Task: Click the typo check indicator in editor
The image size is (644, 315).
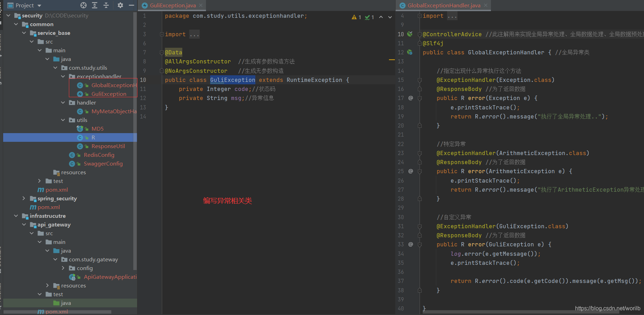Action: click(369, 17)
